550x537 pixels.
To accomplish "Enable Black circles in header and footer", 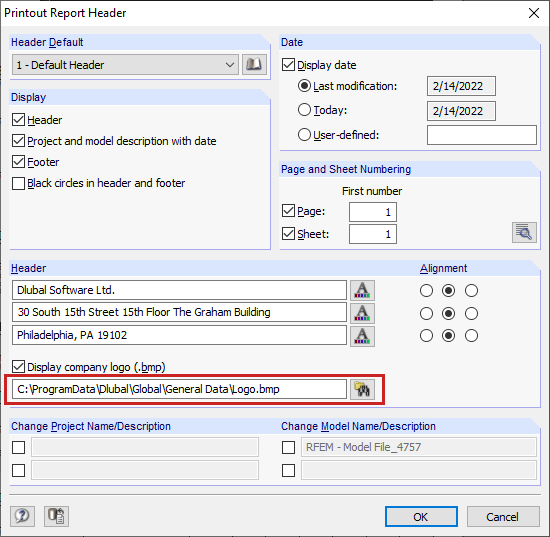I will (18, 183).
